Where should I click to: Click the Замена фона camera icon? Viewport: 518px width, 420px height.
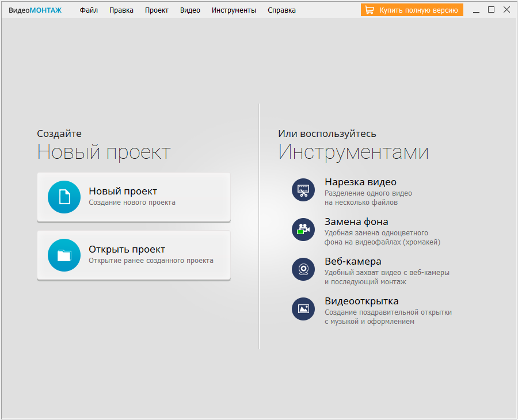pos(303,230)
